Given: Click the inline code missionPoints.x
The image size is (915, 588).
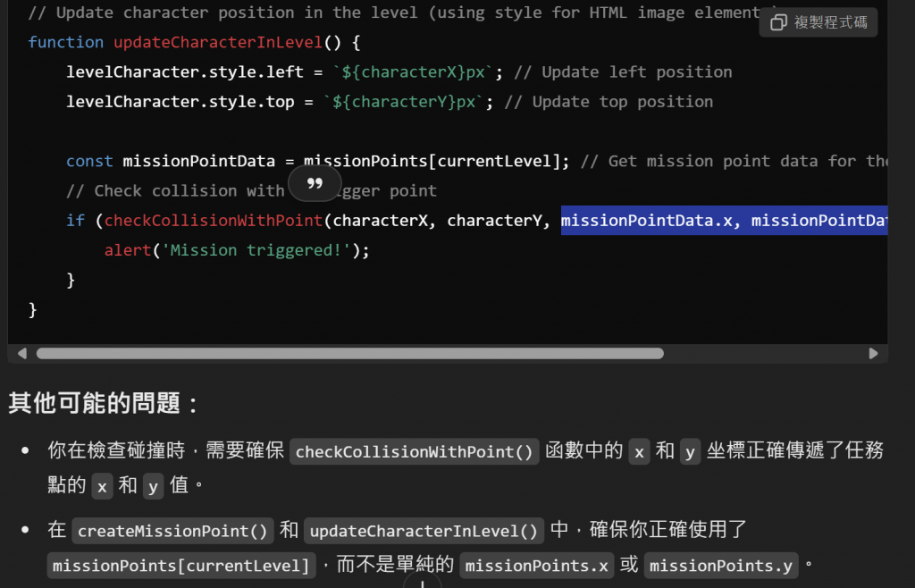Looking at the screenshot, I should [x=536, y=566].
